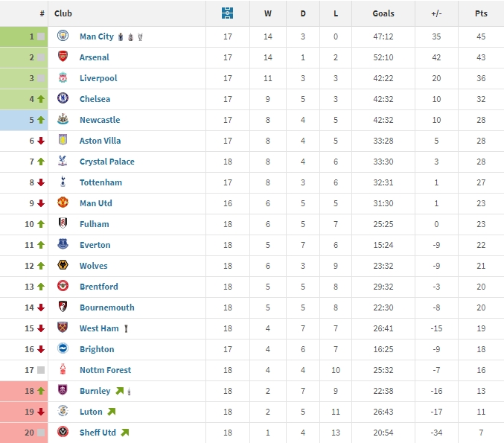Click the Liverpool club crest icon
This screenshot has height=443, width=504.
click(63, 78)
